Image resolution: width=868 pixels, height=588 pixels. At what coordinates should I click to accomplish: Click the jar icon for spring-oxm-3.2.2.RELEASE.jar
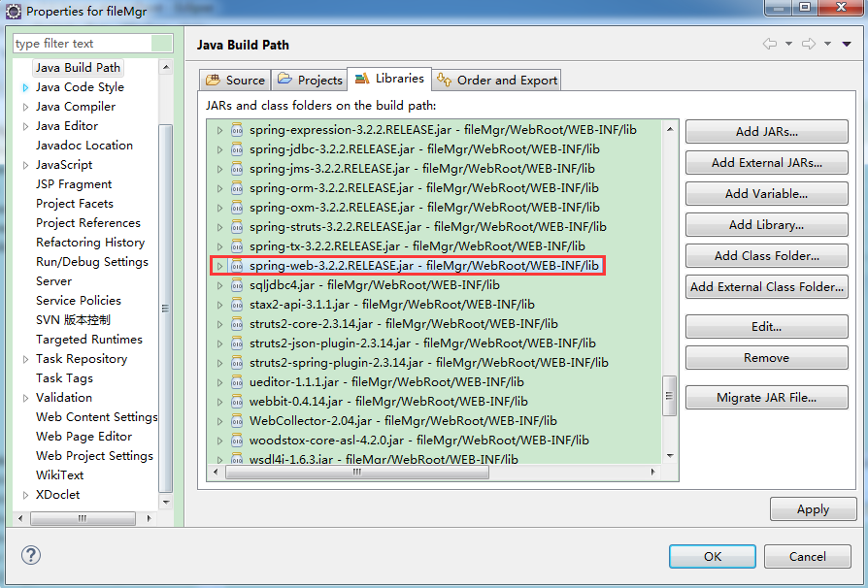[237, 208]
